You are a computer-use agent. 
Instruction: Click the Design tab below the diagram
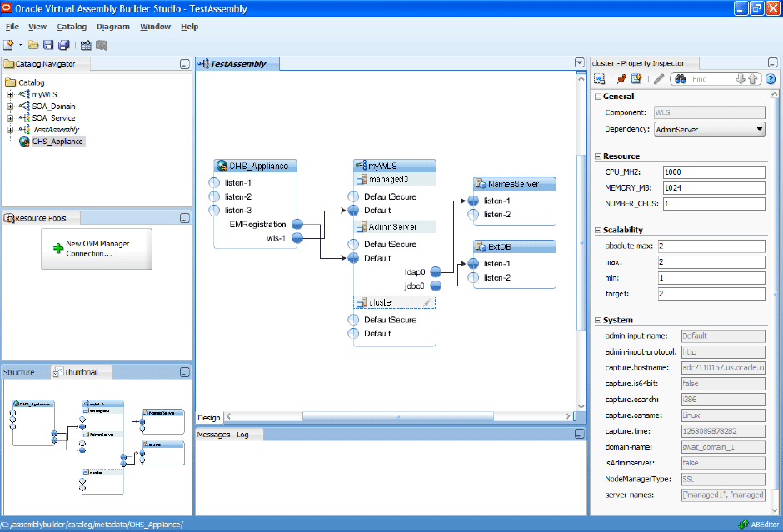tap(208, 417)
